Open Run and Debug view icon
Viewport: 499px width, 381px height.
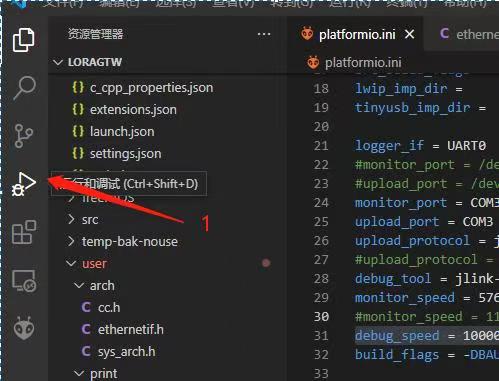(x=24, y=184)
